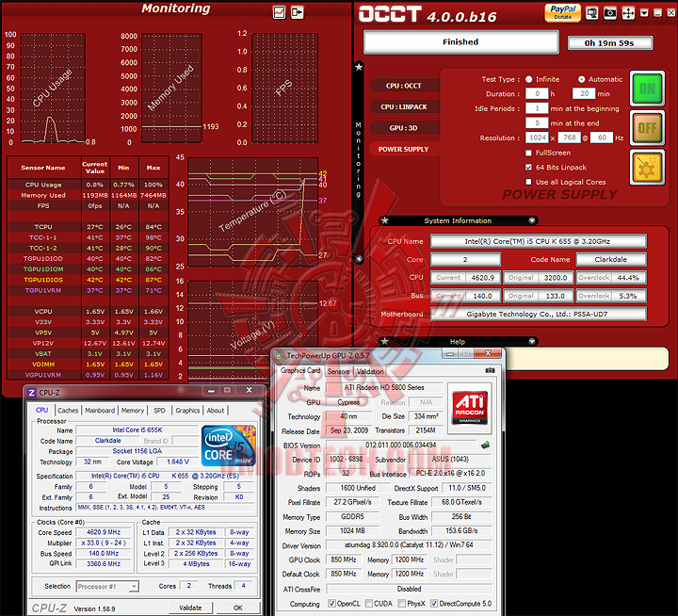Click the resolution width field 1024
The width and height of the screenshot is (678, 616).
click(538, 138)
